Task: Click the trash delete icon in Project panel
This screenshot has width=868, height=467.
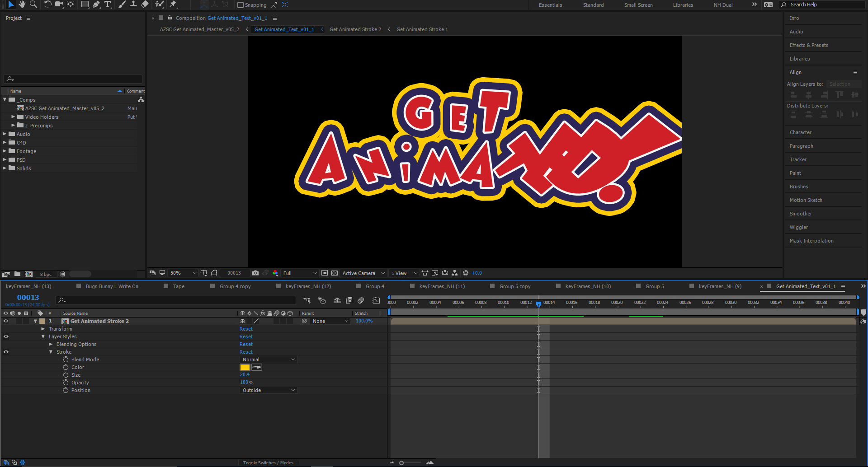Action: 63,274
